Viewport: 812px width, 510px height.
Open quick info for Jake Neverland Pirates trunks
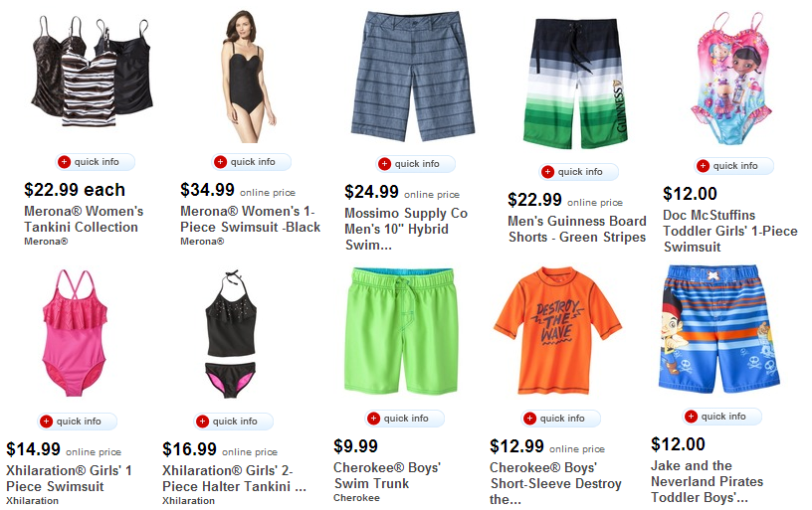[x=721, y=417]
